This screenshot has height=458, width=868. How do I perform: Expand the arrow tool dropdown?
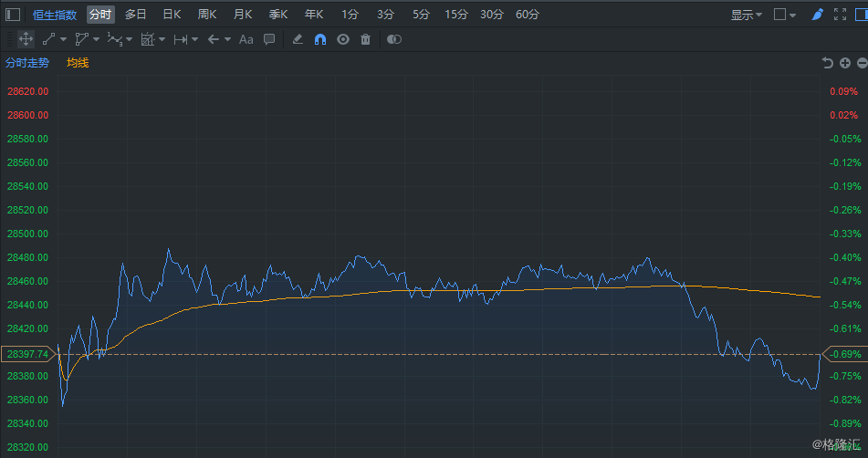[x=227, y=39]
